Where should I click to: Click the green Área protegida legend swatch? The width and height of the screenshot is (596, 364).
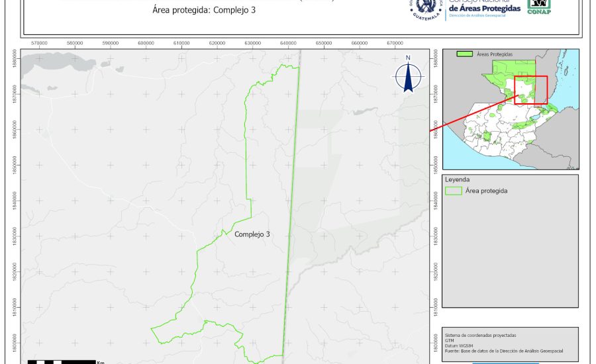(453, 191)
